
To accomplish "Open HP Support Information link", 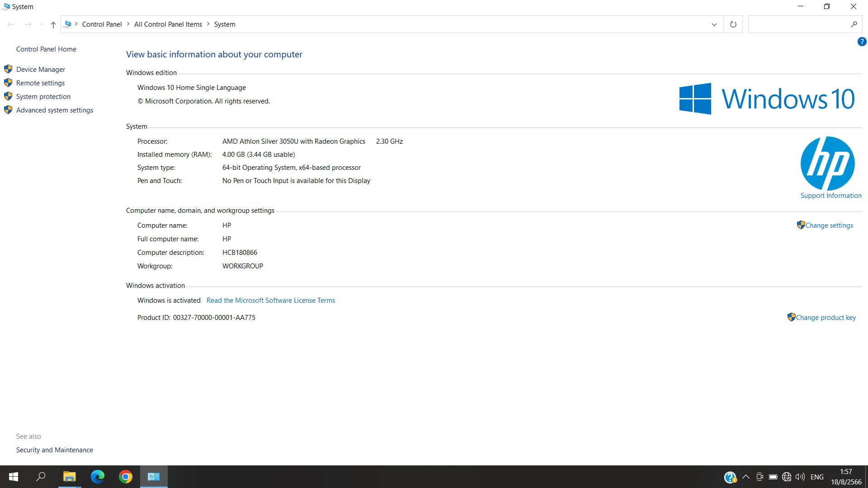I will click(x=831, y=195).
